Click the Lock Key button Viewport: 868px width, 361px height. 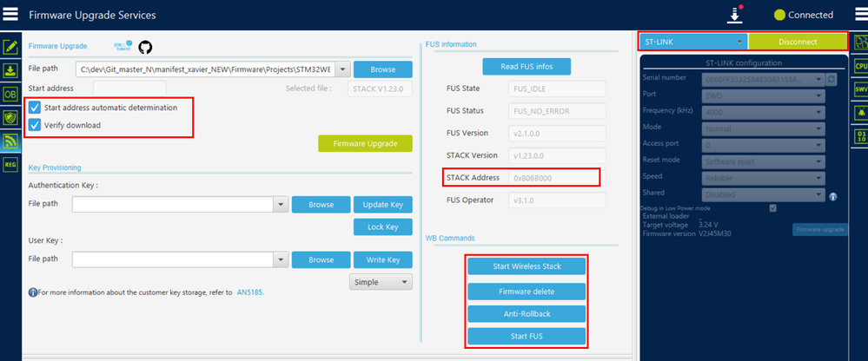click(x=383, y=226)
